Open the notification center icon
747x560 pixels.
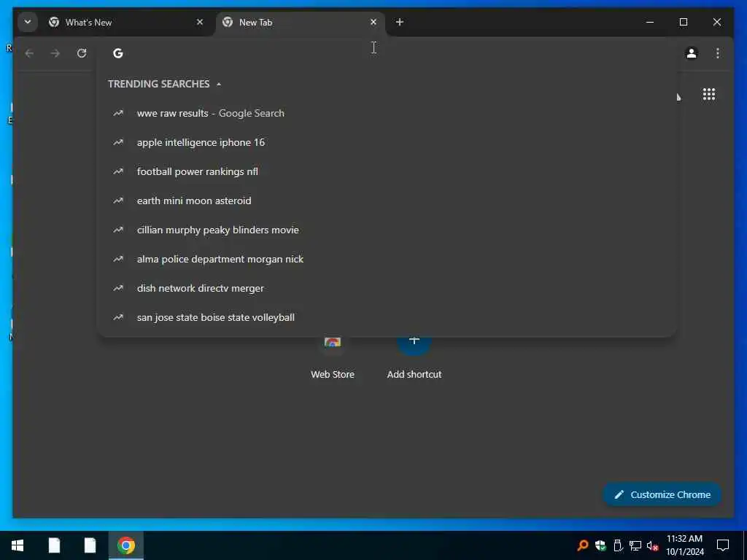pos(723,545)
